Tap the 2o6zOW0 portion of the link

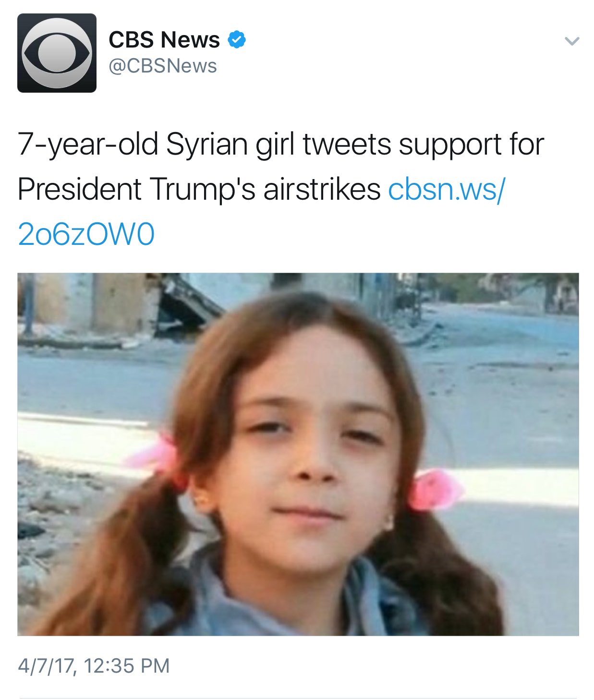tap(86, 235)
